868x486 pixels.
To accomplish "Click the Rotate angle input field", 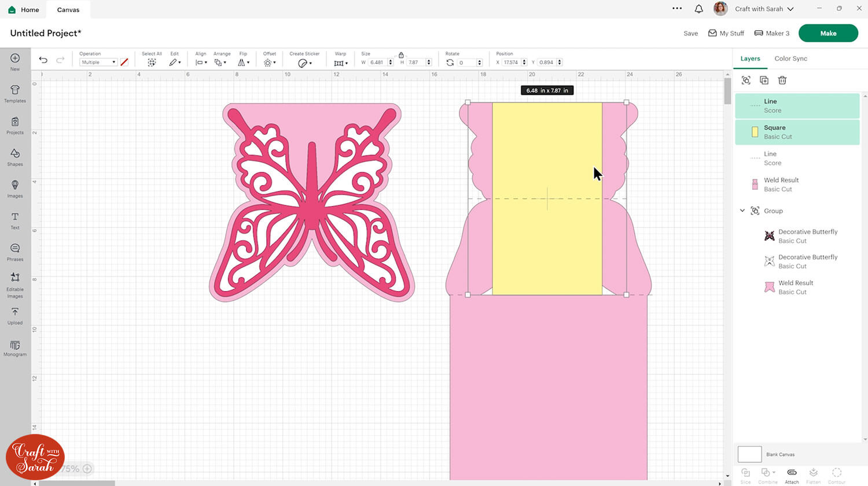I will tap(466, 62).
